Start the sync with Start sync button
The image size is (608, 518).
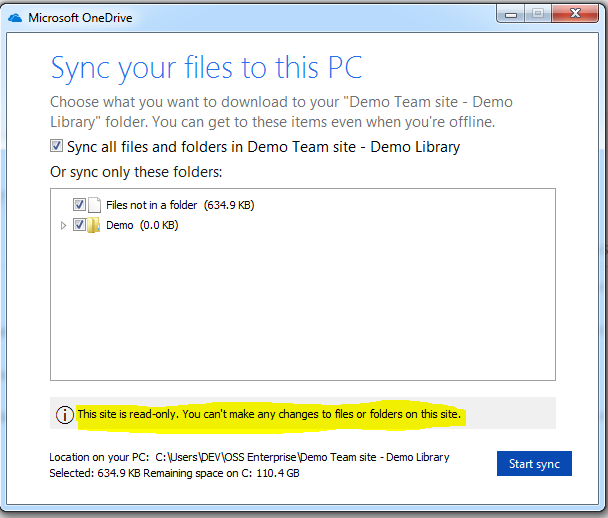534,463
